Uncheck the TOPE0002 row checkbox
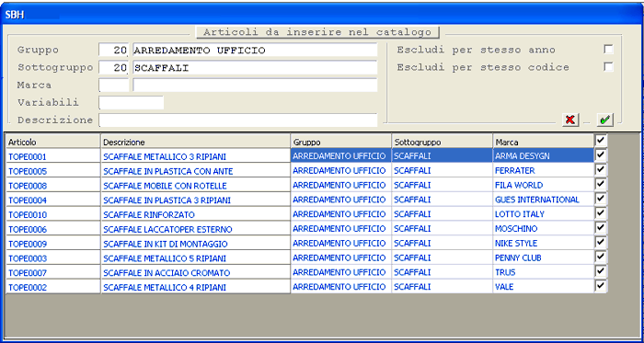Image resolution: width=644 pixels, height=343 pixels. 601,286
